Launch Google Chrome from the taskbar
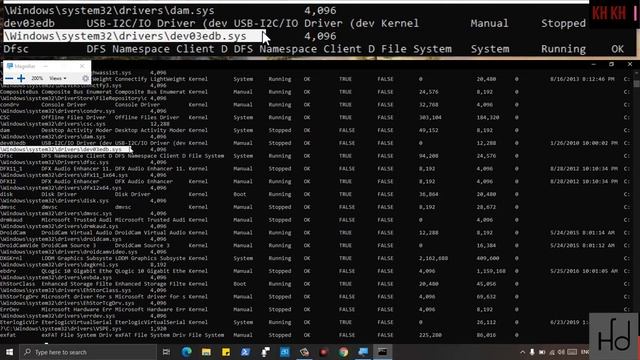This screenshot has height=360, width=640. (x=343, y=352)
